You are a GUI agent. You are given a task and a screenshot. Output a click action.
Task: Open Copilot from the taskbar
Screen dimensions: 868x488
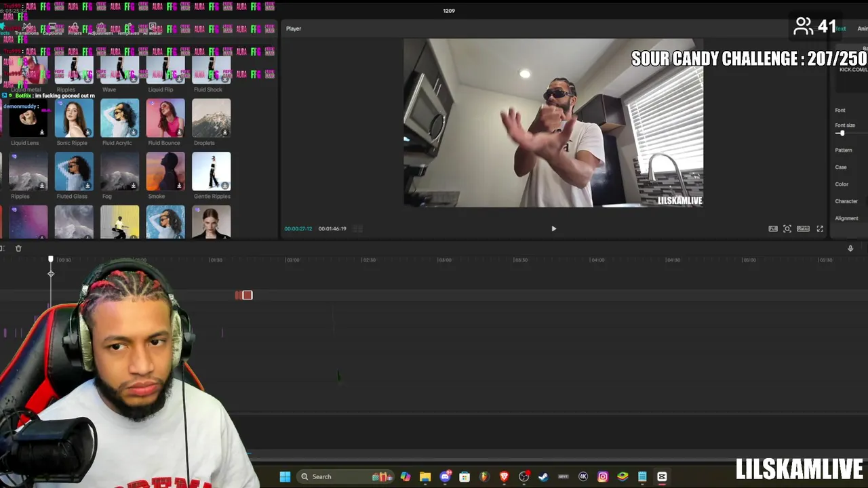406,477
